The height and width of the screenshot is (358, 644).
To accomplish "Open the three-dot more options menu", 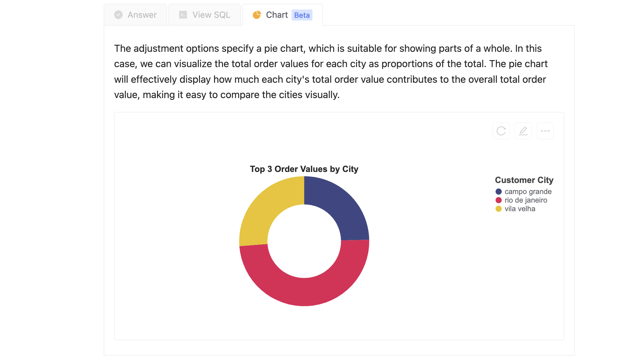I will 545,131.
